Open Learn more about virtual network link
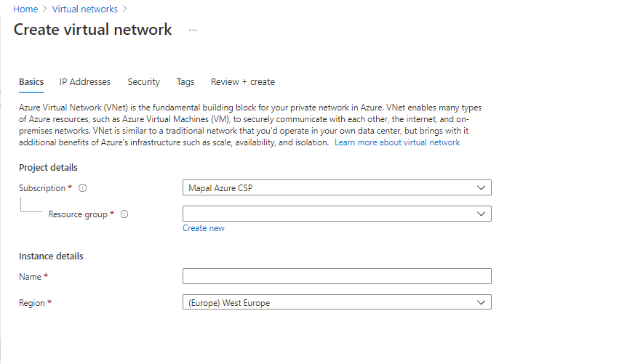This screenshot has width=619, height=364. (397, 142)
